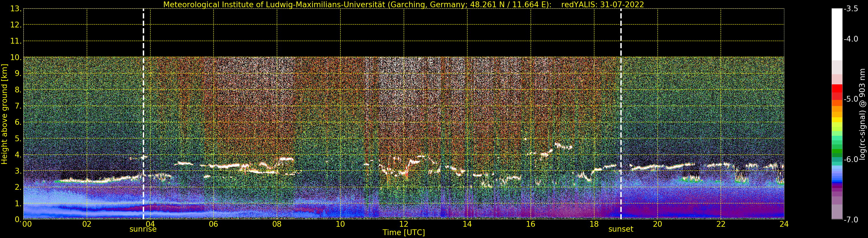Image resolution: width=868 pixels, height=238 pixels.
Task: Click the '06' time tick label
Action: point(214,224)
